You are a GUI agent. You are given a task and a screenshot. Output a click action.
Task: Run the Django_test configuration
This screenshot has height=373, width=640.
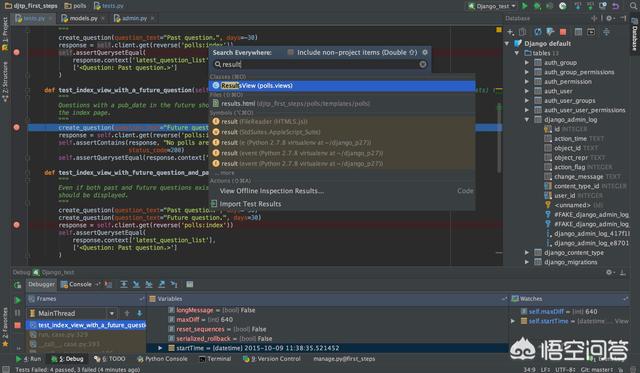click(x=525, y=6)
